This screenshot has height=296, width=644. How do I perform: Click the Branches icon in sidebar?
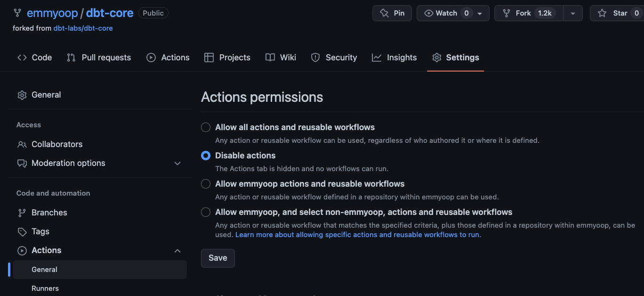[x=22, y=213]
